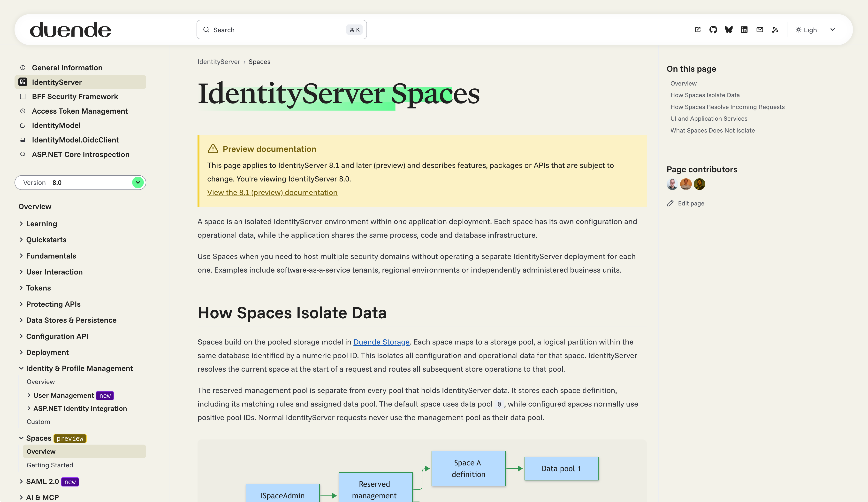Expand the Configuration API section
The width and height of the screenshot is (868, 502).
click(x=21, y=336)
